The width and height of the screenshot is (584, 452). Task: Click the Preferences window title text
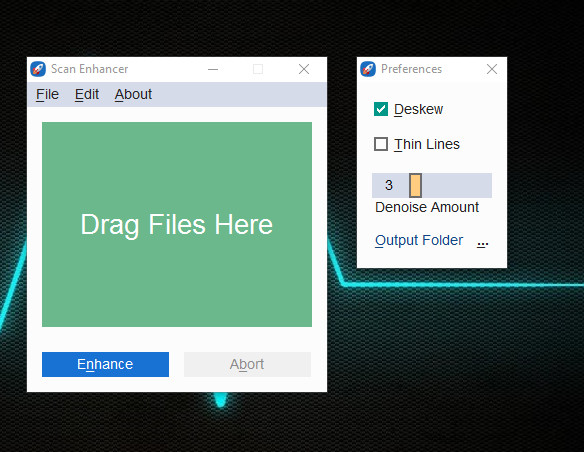pyautogui.click(x=412, y=69)
